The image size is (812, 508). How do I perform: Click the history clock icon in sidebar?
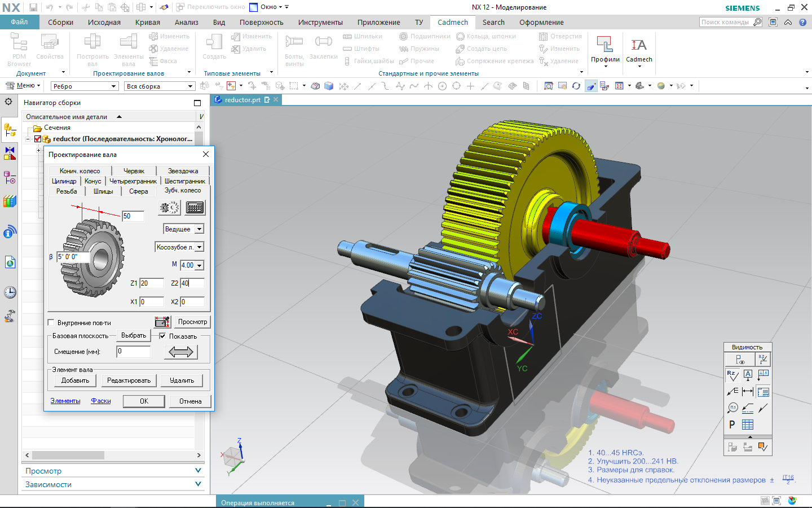[x=10, y=292]
